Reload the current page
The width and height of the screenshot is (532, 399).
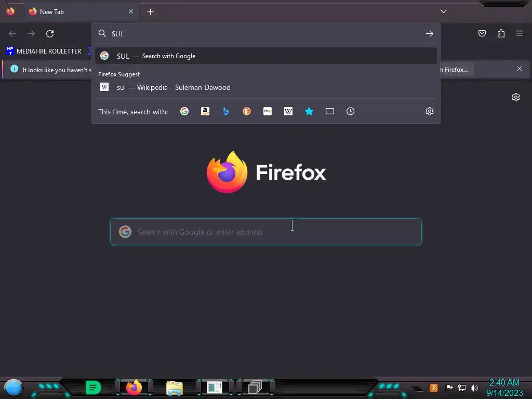point(50,34)
